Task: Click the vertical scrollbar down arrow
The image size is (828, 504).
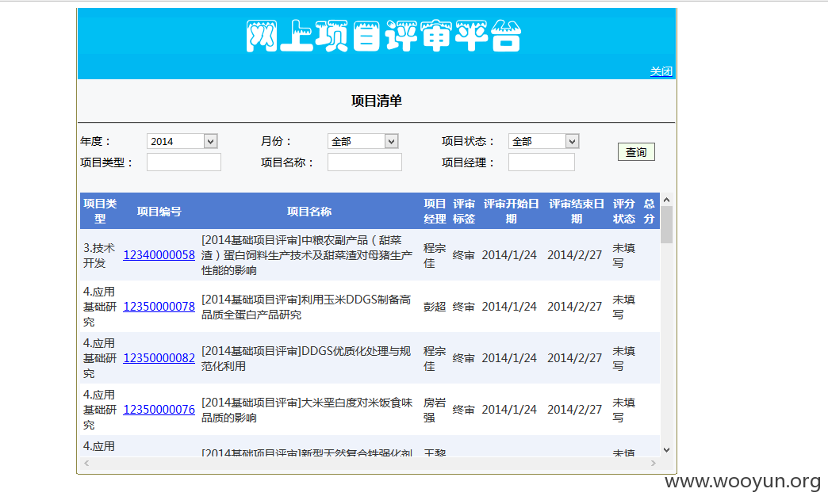Action: click(x=666, y=450)
